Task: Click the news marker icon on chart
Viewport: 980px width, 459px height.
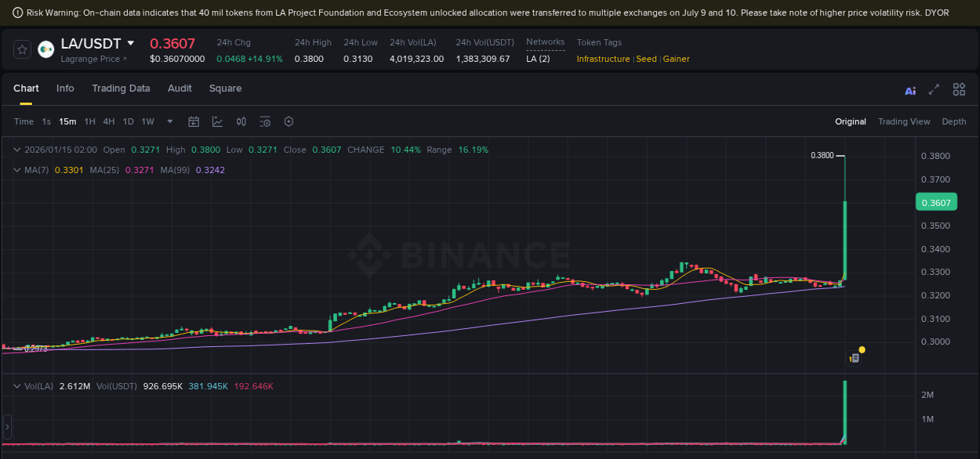Action: click(x=855, y=358)
